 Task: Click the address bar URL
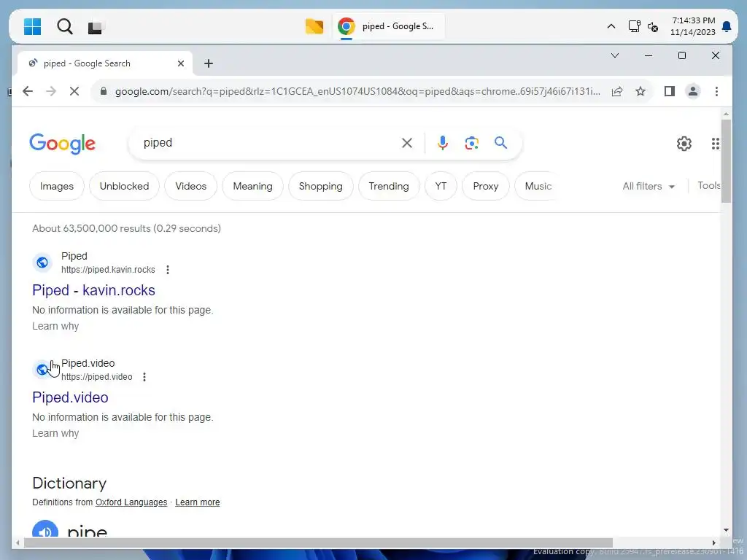[x=357, y=91]
